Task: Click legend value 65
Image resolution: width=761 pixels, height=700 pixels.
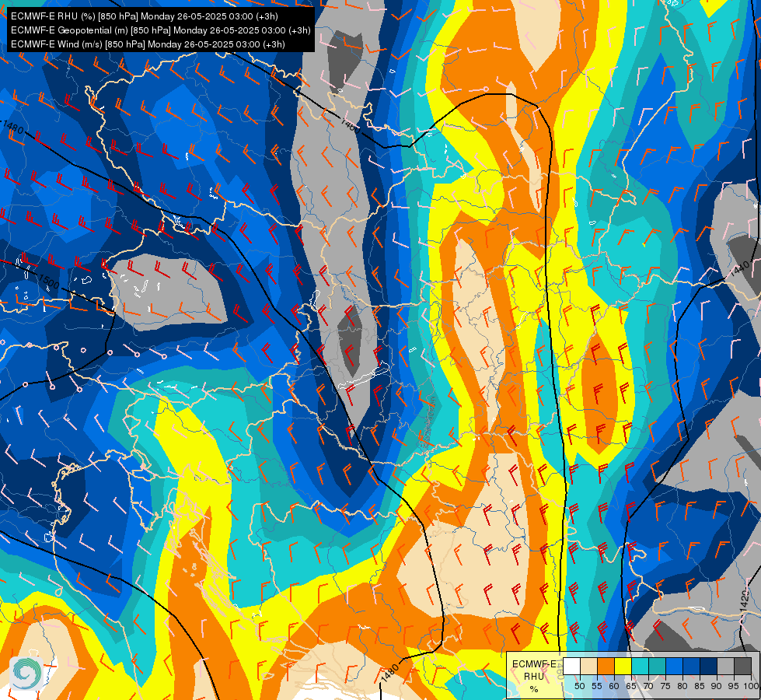Action: point(631,687)
